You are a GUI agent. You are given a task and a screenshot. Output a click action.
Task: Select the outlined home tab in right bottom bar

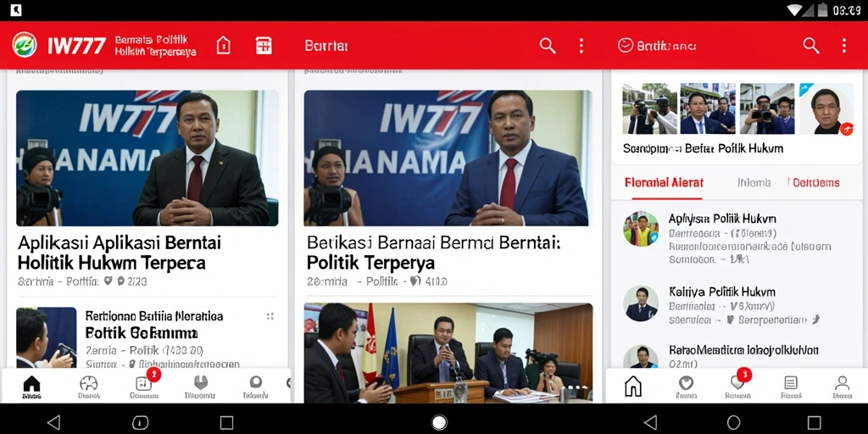632,386
